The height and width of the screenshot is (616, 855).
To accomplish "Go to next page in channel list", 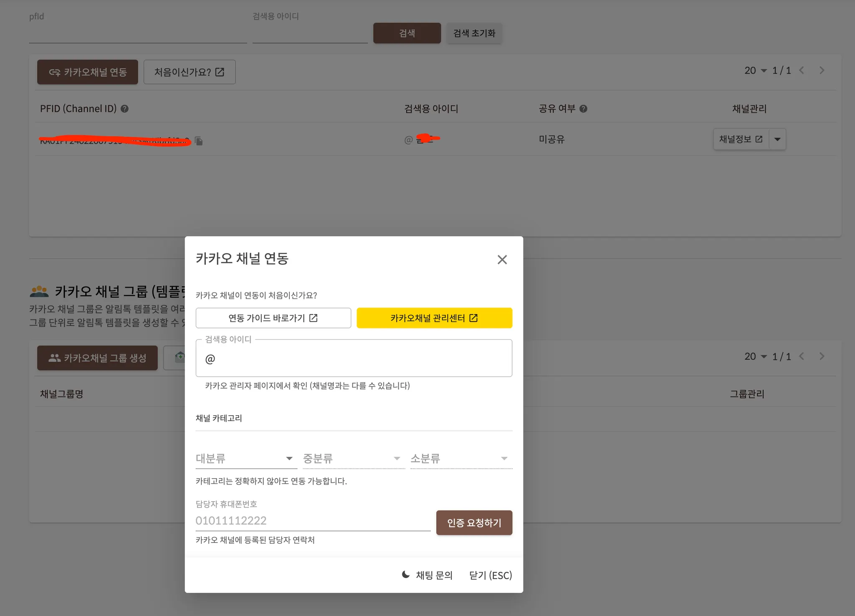I will click(x=822, y=71).
